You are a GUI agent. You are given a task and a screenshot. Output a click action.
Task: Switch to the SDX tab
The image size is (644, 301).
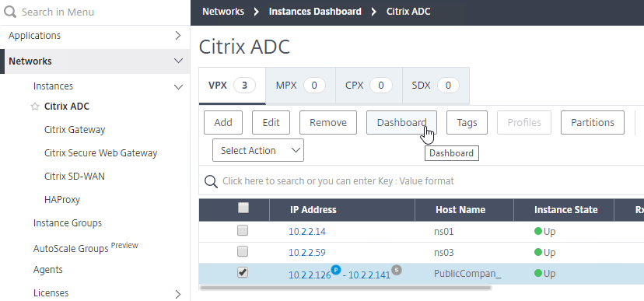436,86
